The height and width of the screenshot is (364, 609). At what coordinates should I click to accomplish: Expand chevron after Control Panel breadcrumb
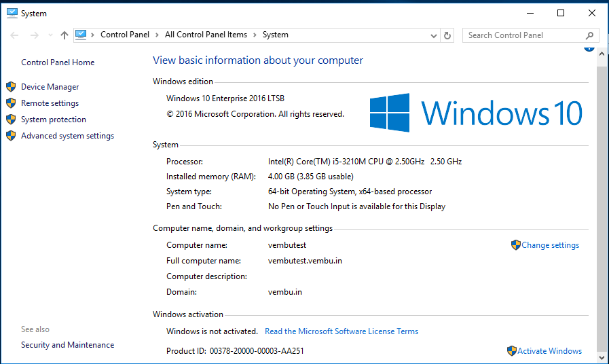[157, 35]
